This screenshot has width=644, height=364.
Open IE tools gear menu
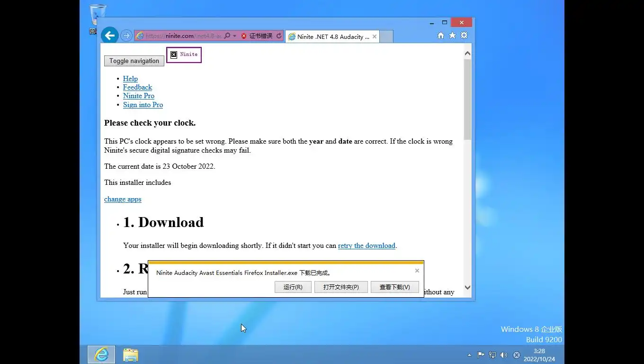click(464, 36)
